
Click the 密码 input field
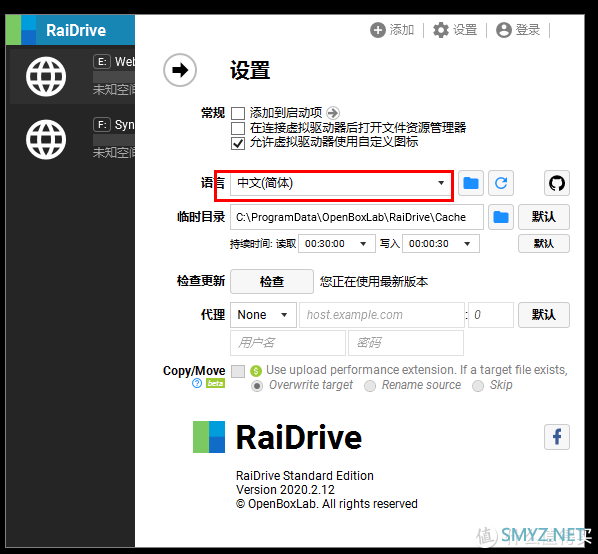[406, 343]
